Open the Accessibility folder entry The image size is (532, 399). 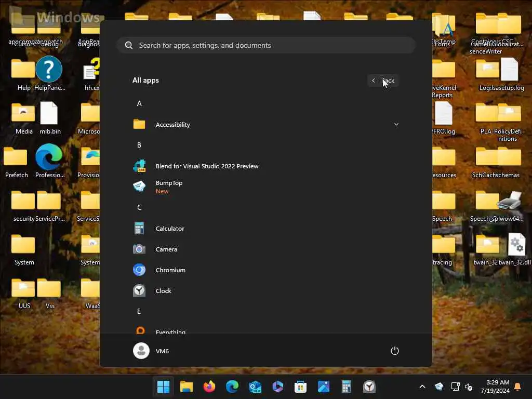(265, 125)
